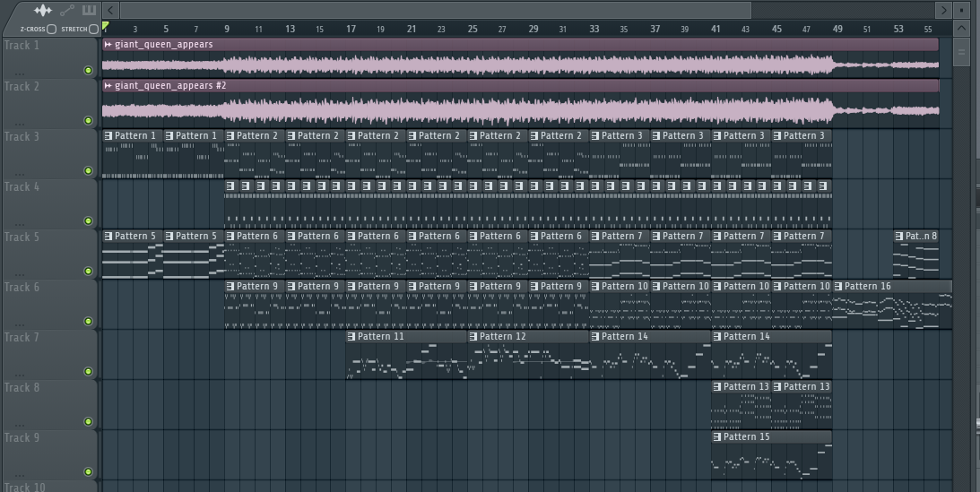Open the giant_queen_appears clip menu icon on Track 1

[x=108, y=44]
